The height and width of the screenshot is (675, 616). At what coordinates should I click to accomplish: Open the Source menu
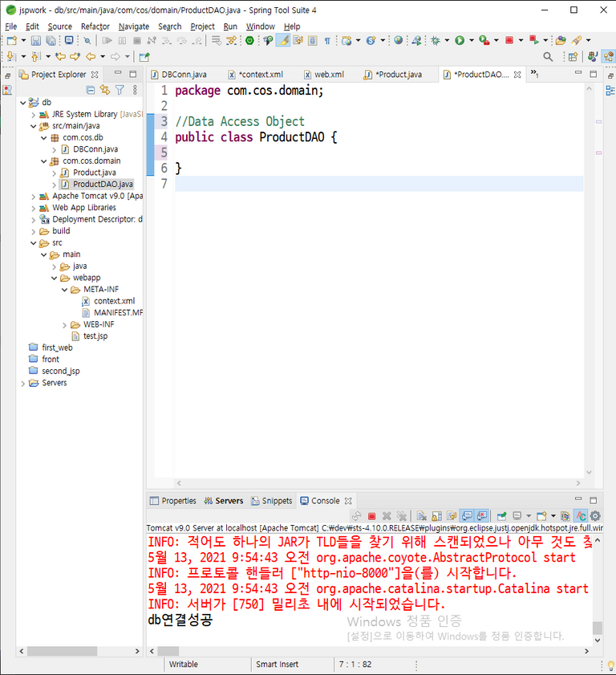pos(60,26)
